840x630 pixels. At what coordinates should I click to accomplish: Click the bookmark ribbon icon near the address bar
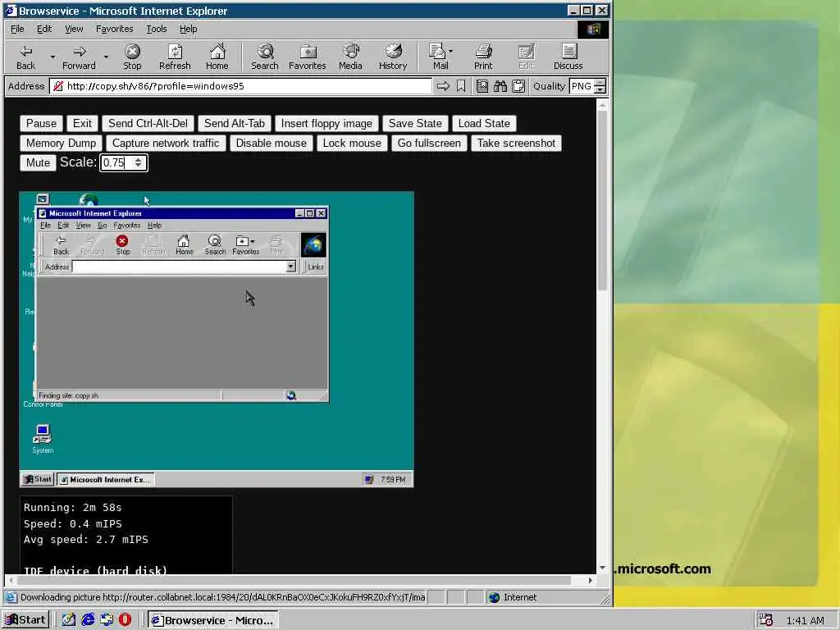point(461,86)
